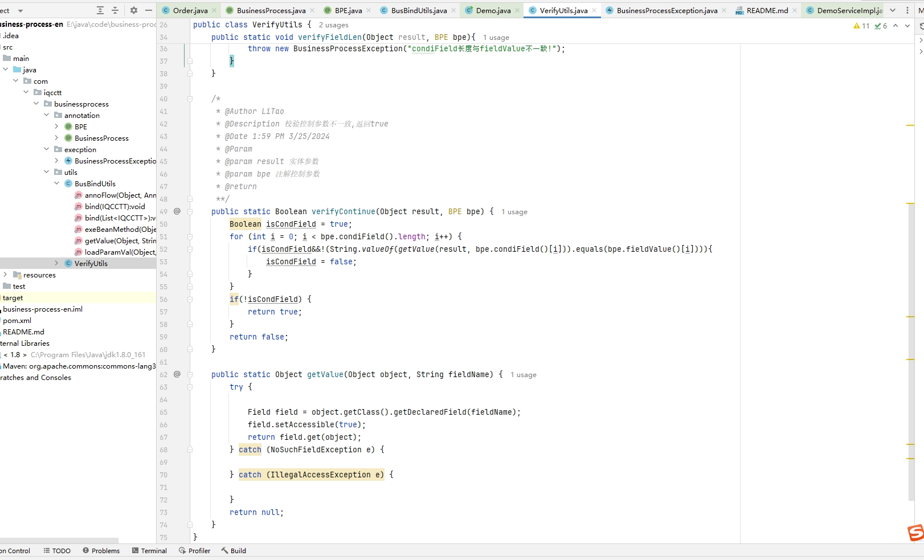Collapse the BusBindUtils class node
Viewport: 924px width, 560px height.
[x=57, y=183]
